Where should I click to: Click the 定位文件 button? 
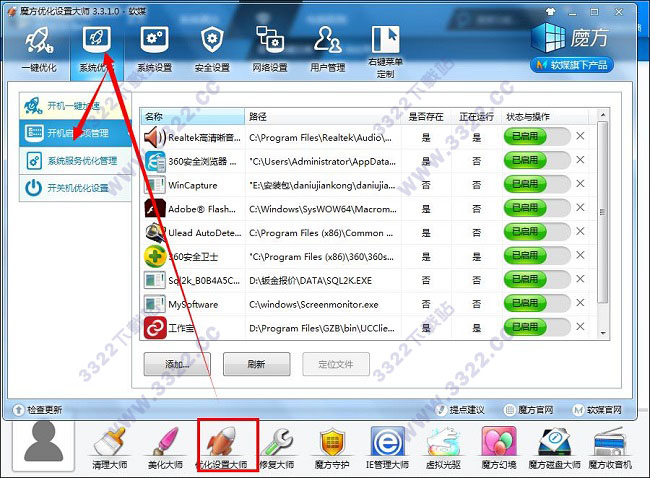click(x=336, y=364)
